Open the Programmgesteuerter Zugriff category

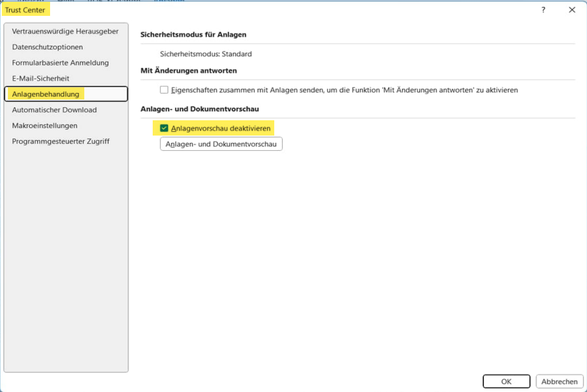coord(60,141)
